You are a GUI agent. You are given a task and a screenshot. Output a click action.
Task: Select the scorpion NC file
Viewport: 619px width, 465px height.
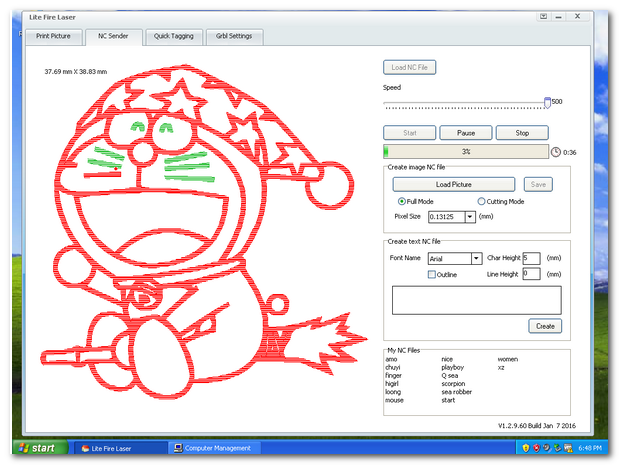[x=453, y=384]
